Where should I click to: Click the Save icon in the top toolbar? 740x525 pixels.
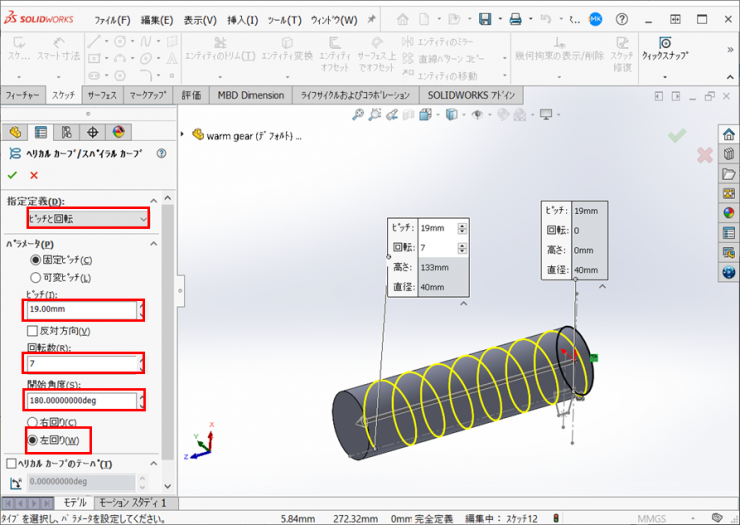pos(485,19)
